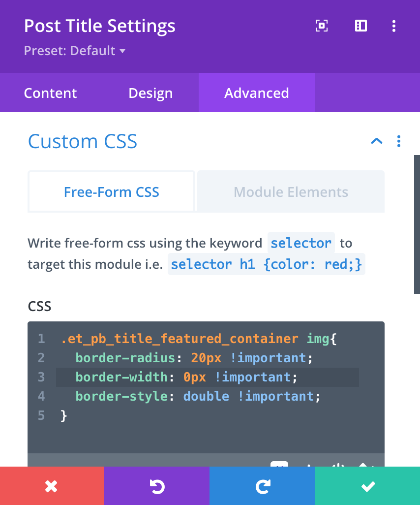Undo the last change with purple button
The image size is (420, 505).
click(x=157, y=486)
